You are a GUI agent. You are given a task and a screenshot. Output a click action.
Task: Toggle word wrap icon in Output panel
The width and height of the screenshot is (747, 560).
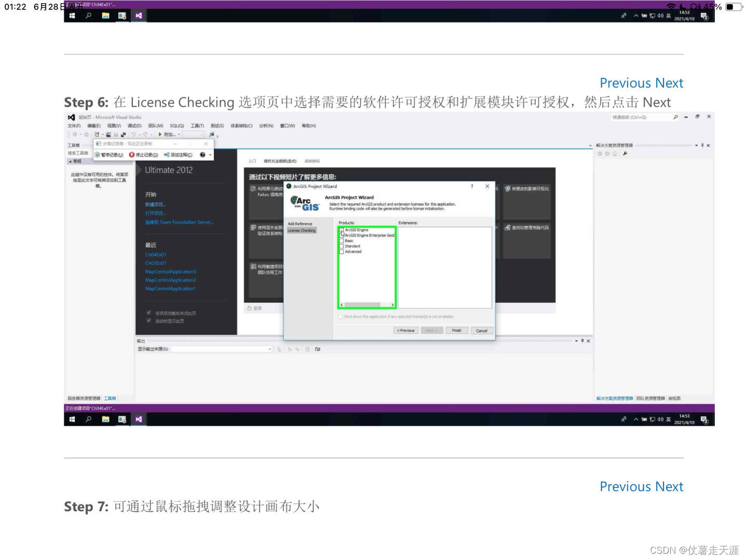click(x=317, y=349)
